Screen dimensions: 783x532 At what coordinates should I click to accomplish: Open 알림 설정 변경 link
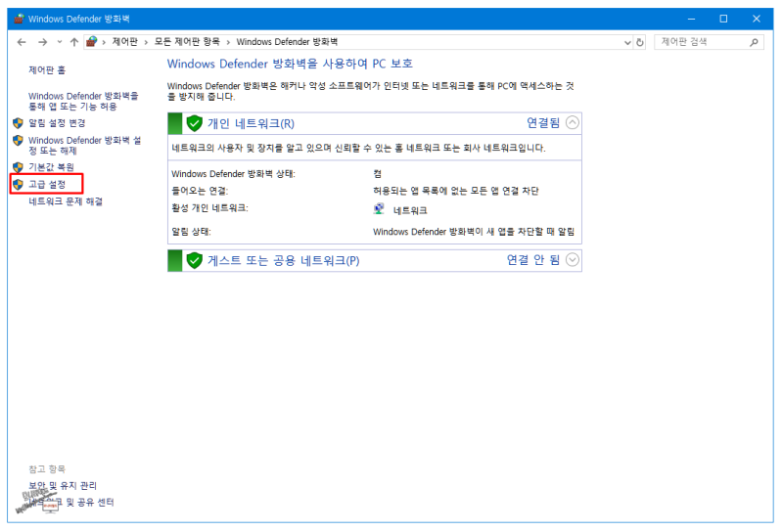pos(57,123)
